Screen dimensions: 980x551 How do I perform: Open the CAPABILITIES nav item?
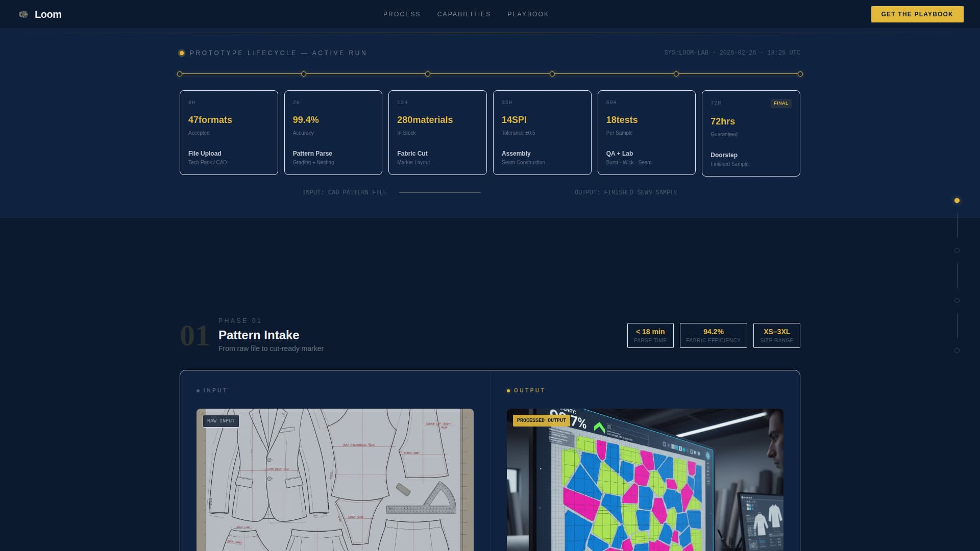(463, 14)
